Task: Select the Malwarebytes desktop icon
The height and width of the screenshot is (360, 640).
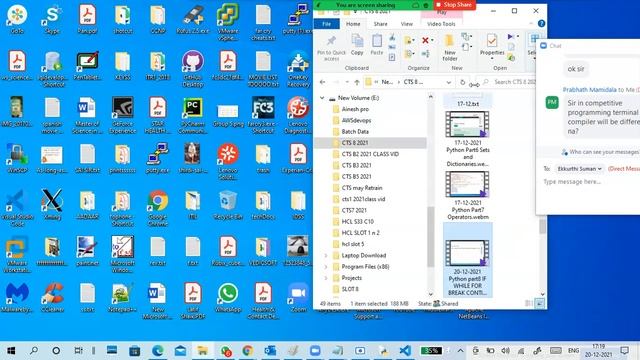Action: point(17,298)
